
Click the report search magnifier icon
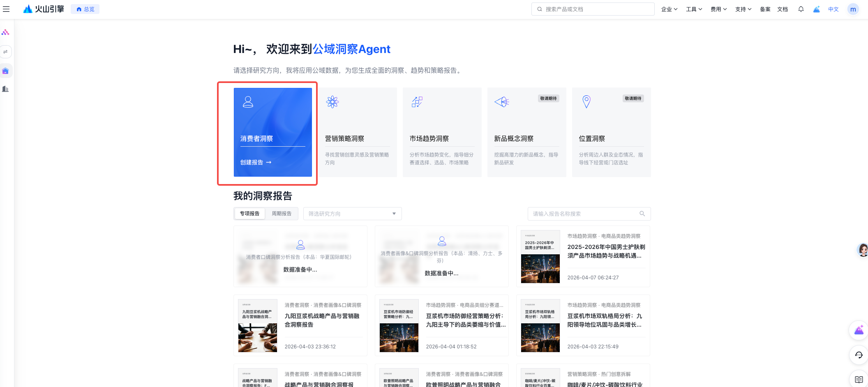tap(642, 214)
